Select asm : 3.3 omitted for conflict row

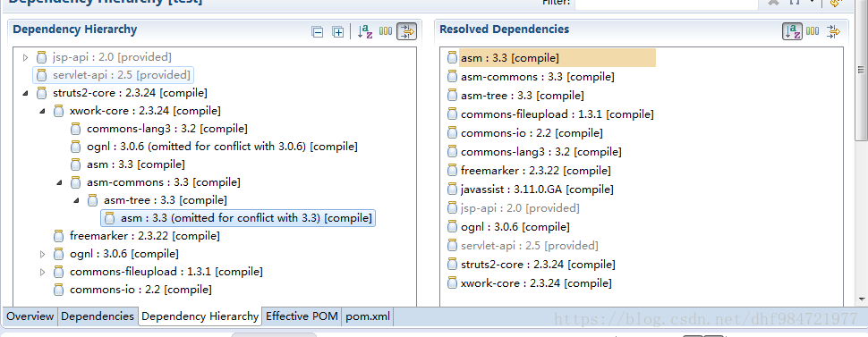pos(238,218)
